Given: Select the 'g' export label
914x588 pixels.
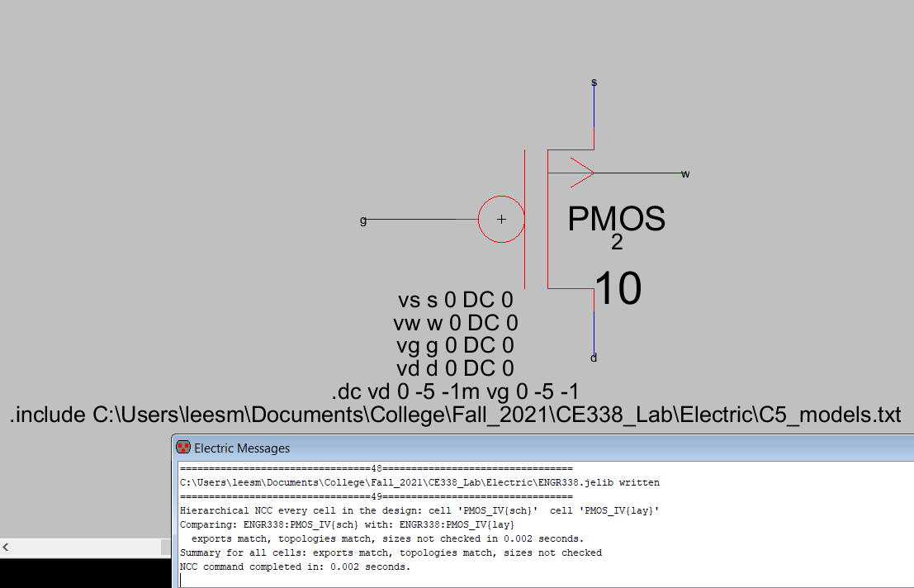Looking at the screenshot, I should point(363,220).
